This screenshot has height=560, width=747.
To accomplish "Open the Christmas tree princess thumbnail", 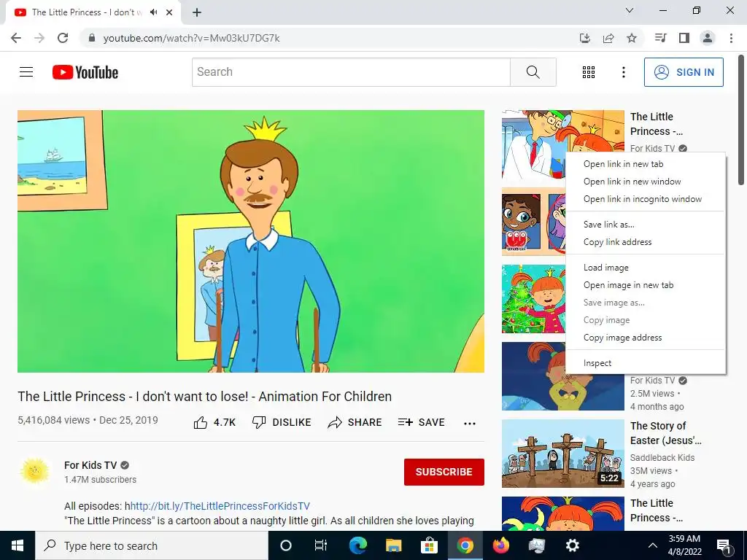I will 533,299.
